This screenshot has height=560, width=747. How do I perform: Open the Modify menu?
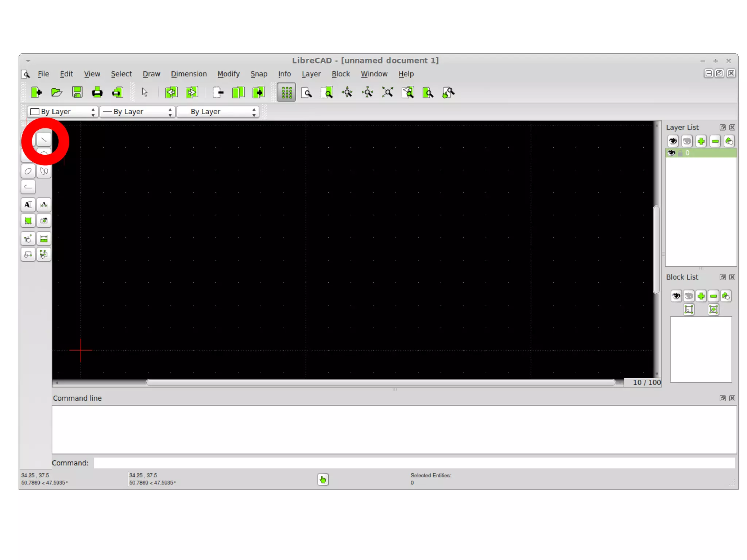pyautogui.click(x=228, y=74)
